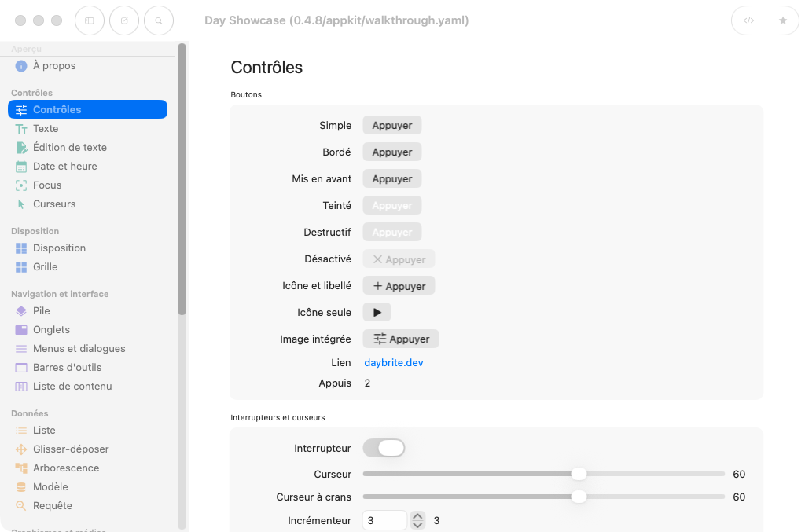The image size is (805, 532).
Task: Click the Menus et dialogues lines icon
Action: 21,349
